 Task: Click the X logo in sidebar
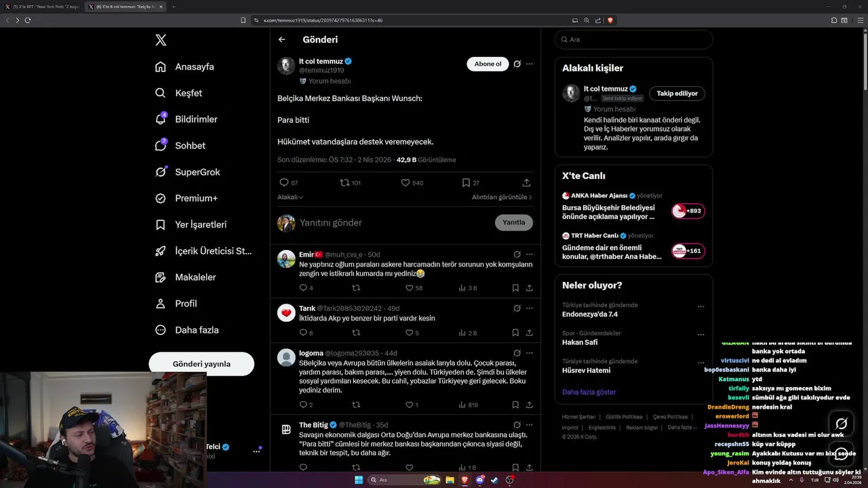click(161, 40)
